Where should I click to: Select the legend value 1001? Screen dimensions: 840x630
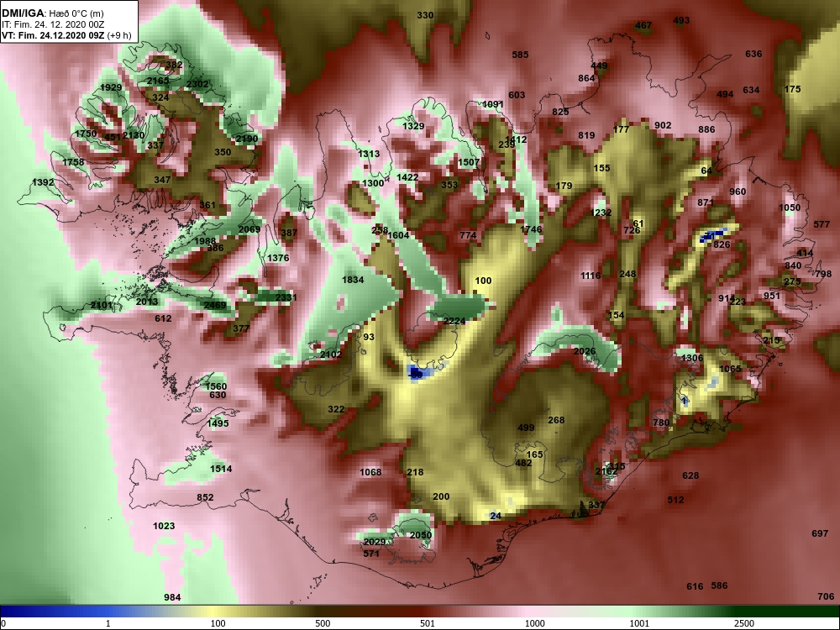tap(639, 623)
